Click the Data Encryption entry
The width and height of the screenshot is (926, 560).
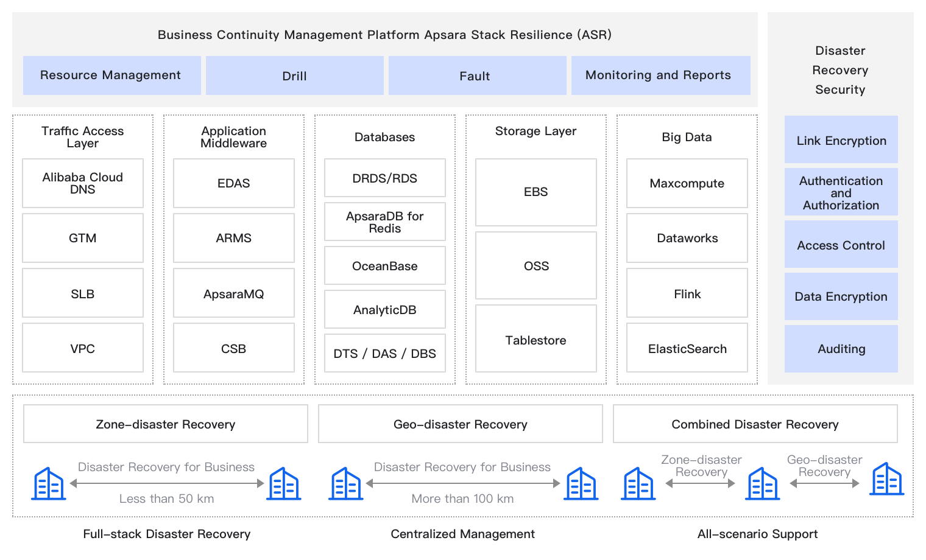coord(841,296)
